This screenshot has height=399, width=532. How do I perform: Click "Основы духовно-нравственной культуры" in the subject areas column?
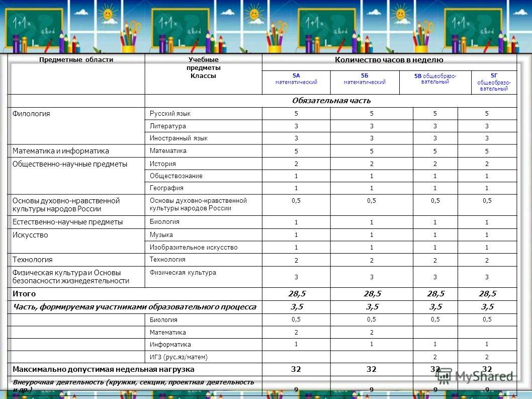point(66,205)
